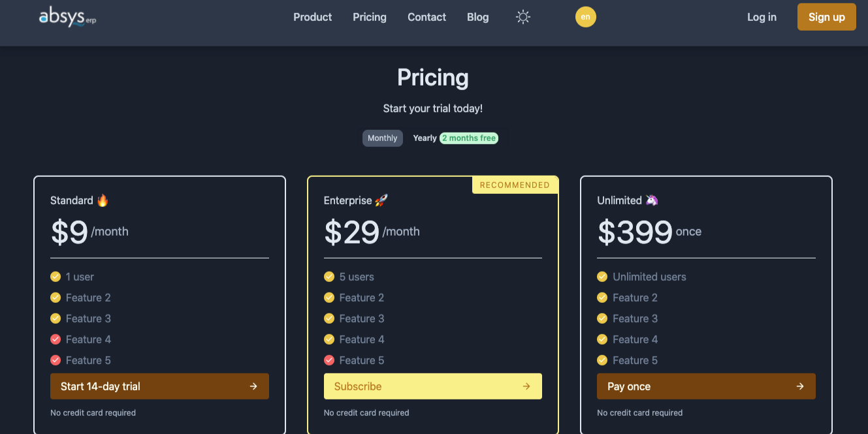Image resolution: width=868 pixels, height=434 pixels.
Task: Subscribe to the Enterprise plan
Action: [x=432, y=386]
